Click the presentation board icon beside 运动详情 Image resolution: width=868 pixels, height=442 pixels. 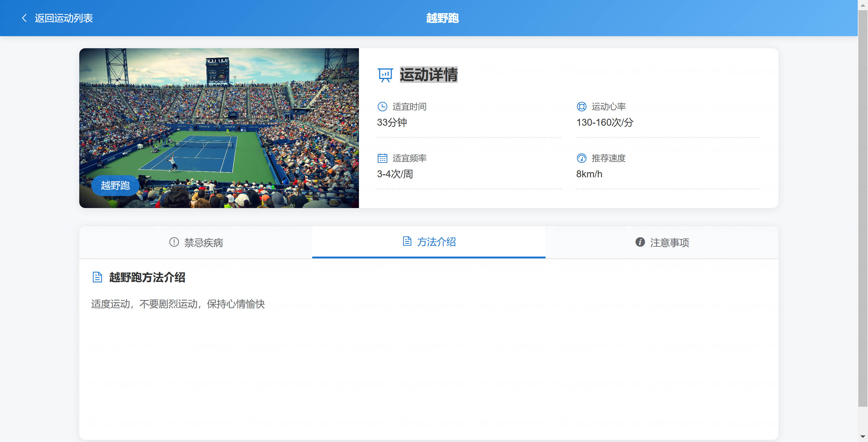(x=385, y=75)
